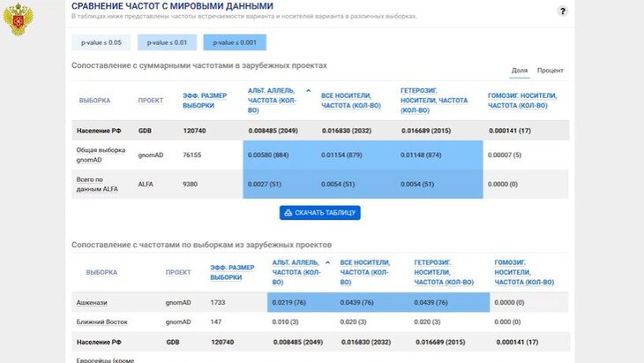Image resolution: width=644 pixels, height=363 pixels.
Task: Switch to the Доля tab
Action: click(520, 71)
